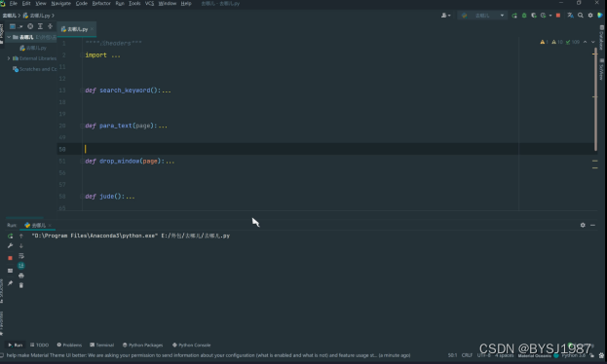
Task: Open the dropdown arrow beside the Profile icon
Action: (x=550, y=16)
